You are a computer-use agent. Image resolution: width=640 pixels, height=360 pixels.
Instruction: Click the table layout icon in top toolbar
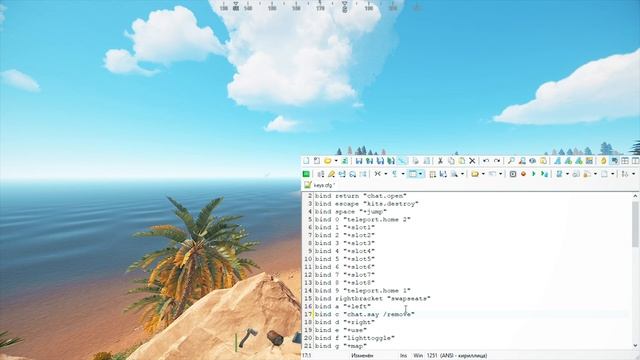tap(625, 161)
